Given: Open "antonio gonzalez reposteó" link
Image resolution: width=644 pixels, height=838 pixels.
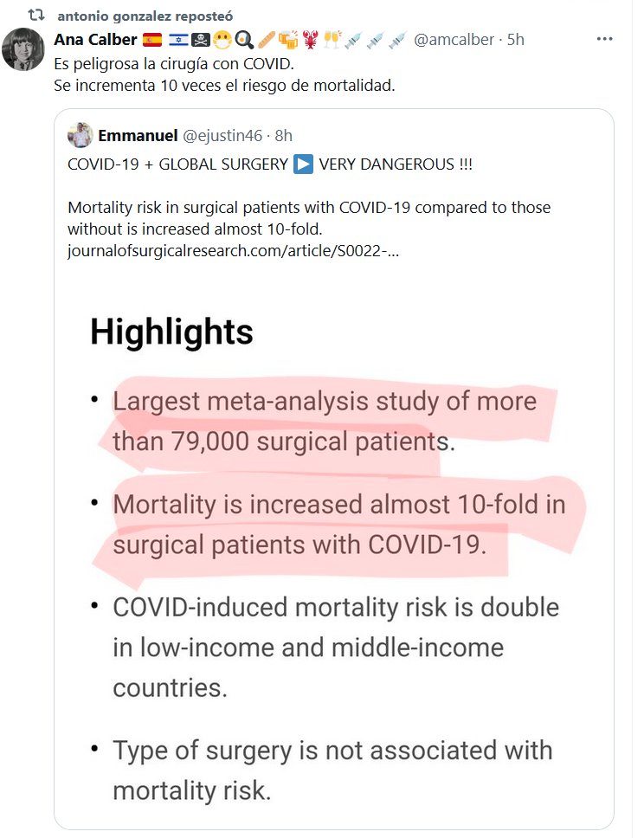Looking at the screenshot, I should click(145, 16).
